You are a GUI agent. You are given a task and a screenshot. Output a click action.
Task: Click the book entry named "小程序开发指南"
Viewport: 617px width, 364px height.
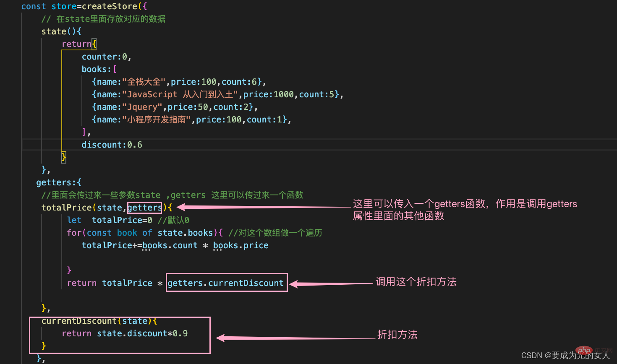point(192,120)
